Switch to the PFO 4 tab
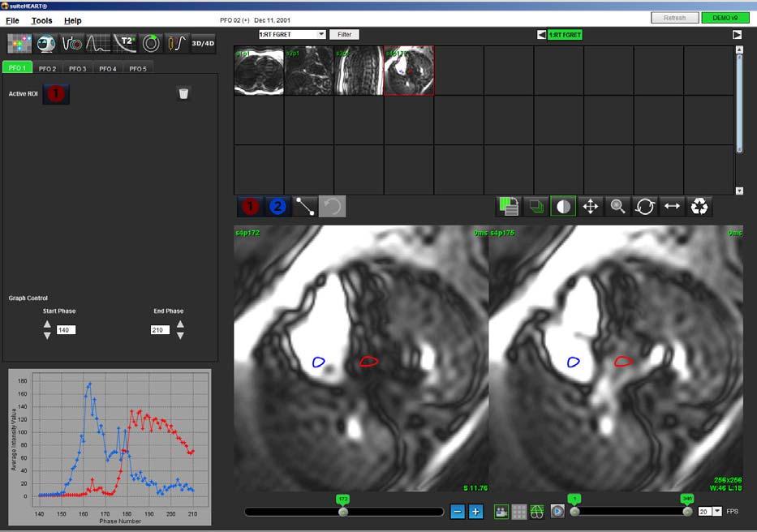 tap(108, 69)
